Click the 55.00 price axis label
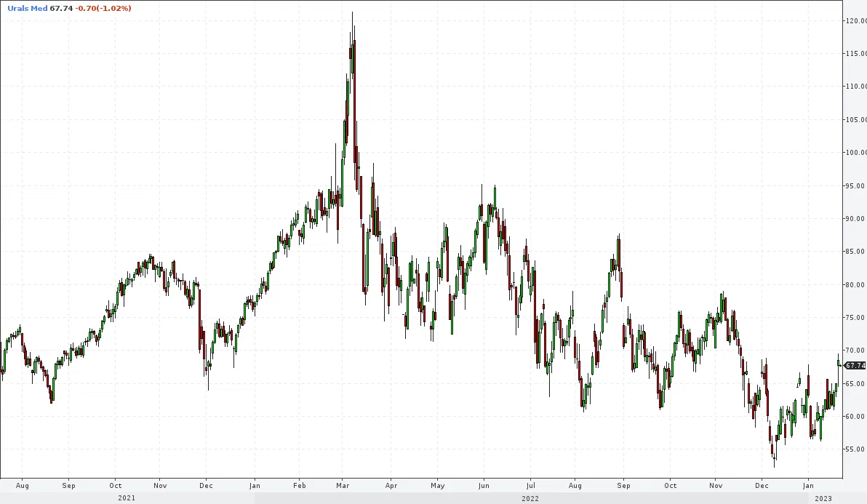867x504 pixels. click(x=855, y=449)
